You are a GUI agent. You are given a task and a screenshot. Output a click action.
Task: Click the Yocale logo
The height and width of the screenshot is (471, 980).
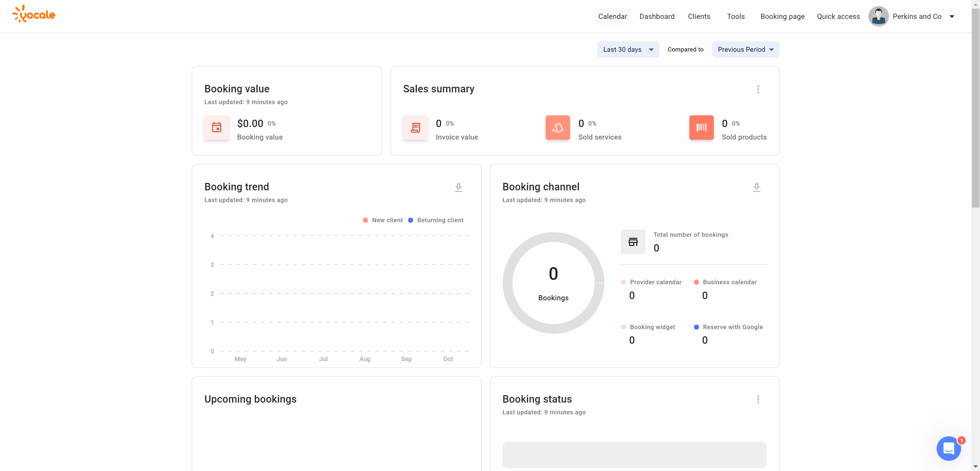coord(34,14)
